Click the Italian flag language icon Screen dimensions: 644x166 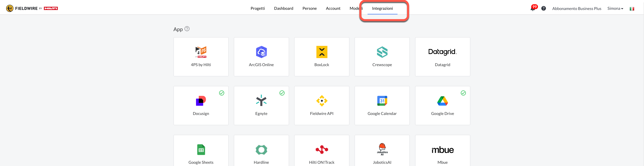632,9
